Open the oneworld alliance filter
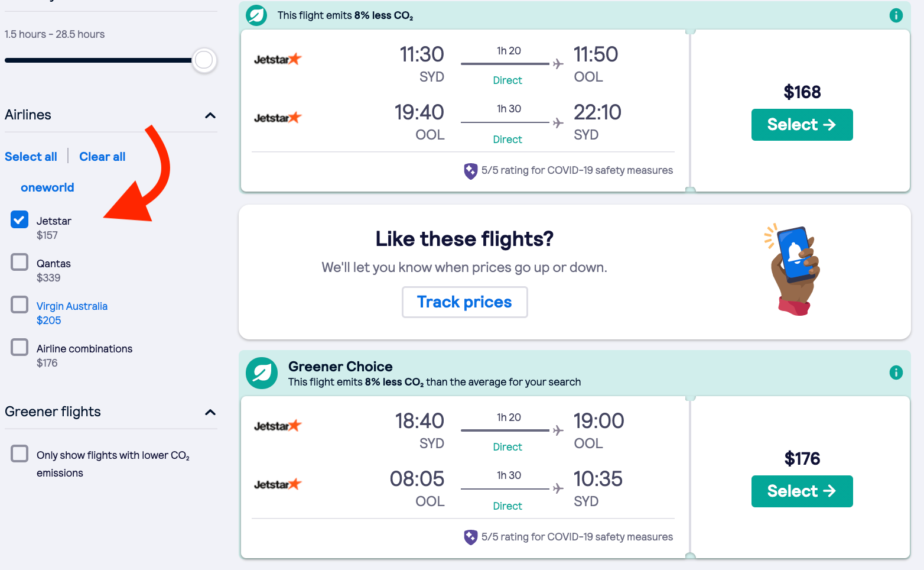 [x=47, y=187]
